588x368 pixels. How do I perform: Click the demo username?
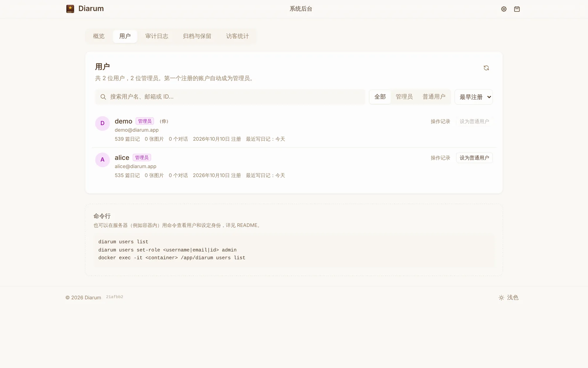click(x=123, y=121)
